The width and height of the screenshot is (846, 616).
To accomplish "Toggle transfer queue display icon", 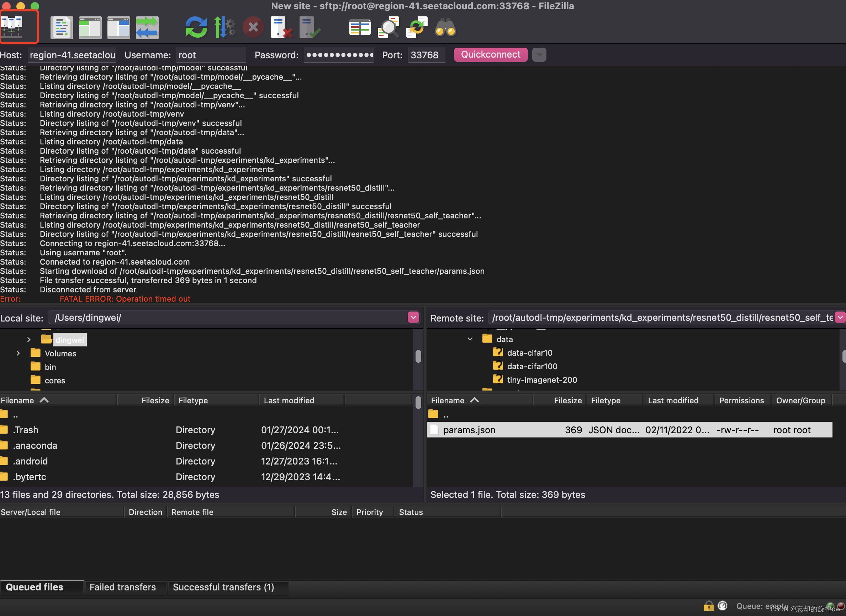I will 147,27.
